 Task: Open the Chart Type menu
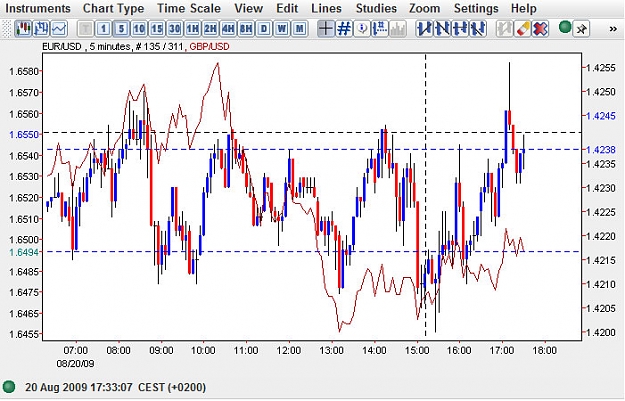(114, 8)
